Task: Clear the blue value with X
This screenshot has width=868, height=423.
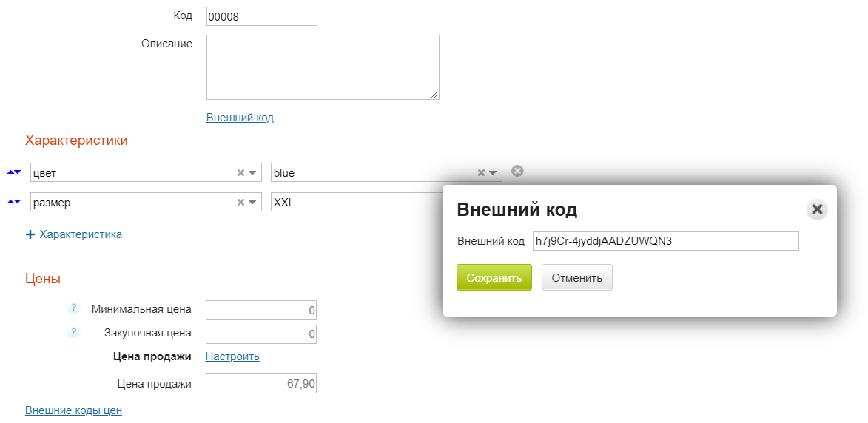Action: [481, 173]
